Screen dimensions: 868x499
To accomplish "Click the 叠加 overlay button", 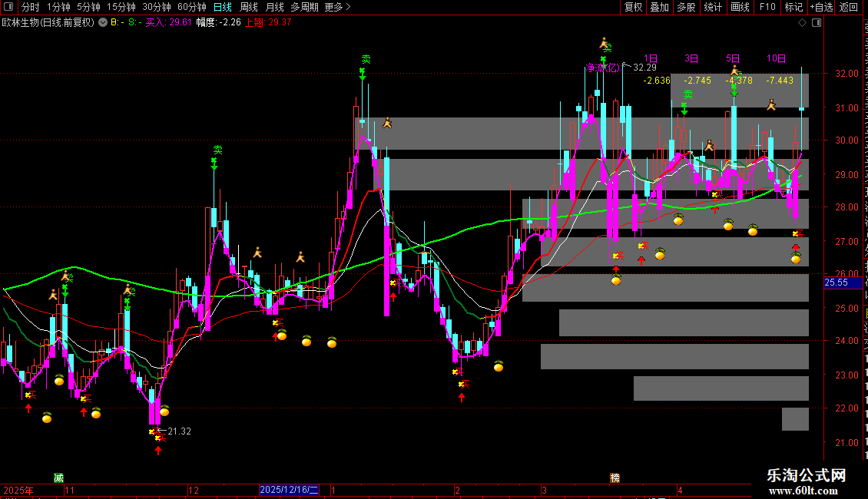I will pos(660,7).
